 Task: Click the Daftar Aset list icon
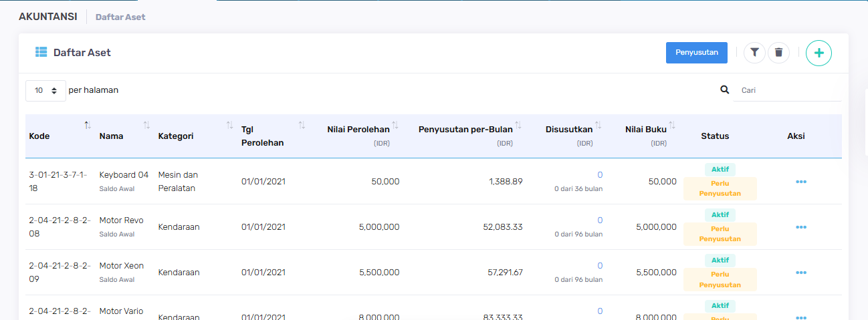[x=41, y=52]
